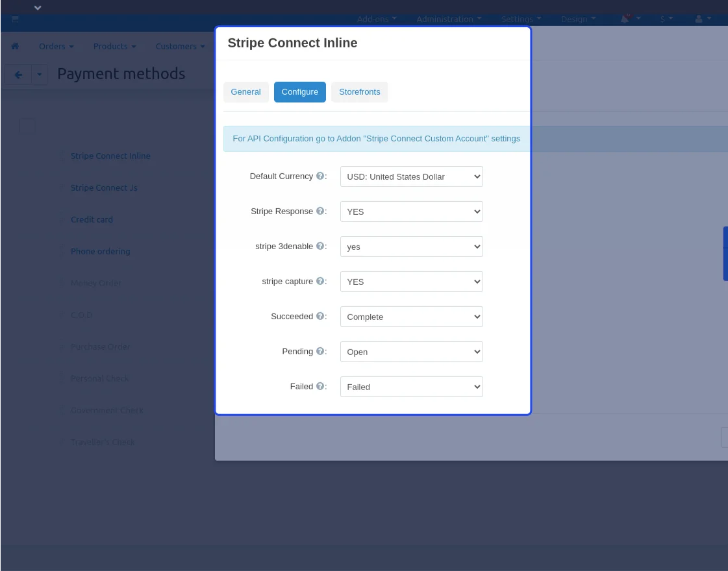The width and height of the screenshot is (728, 571).
Task: Click the chevron at top-left of page
Action: coord(38,7)
